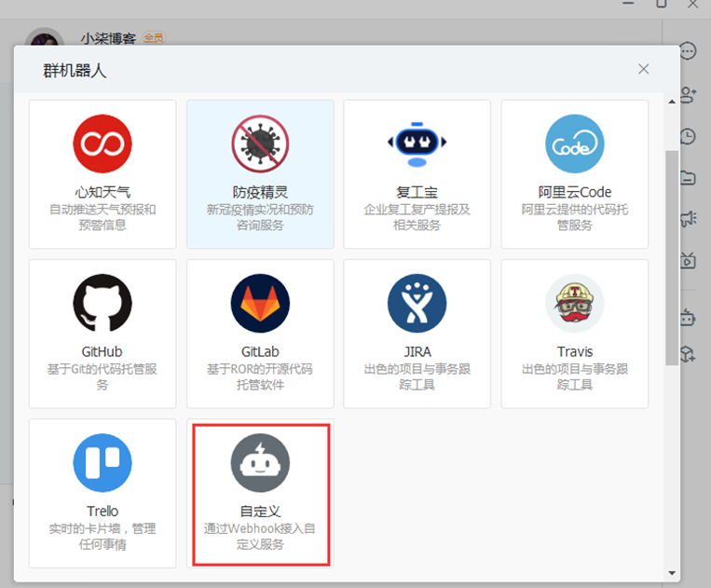This screenshot has width=711, height=588.
Task: Click the GitLab title text
Action: [260, 352]
